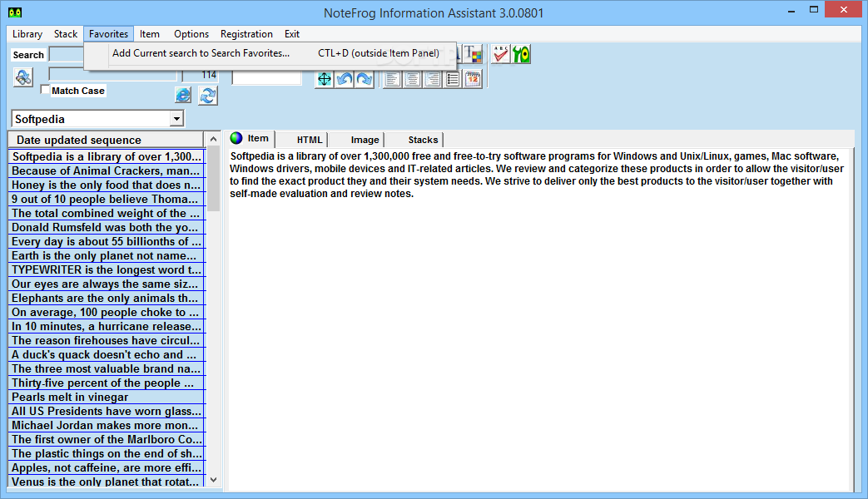
Task: Center align text in toolbar
Action: click(x=413, y=78)
